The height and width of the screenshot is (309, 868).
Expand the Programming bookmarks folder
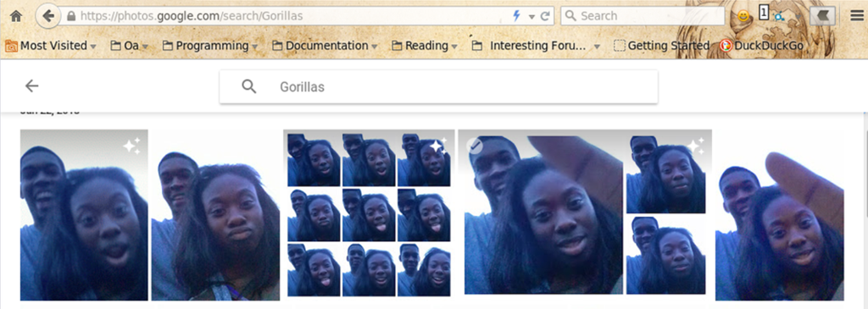pyautogui.click(x=210, y=46)
